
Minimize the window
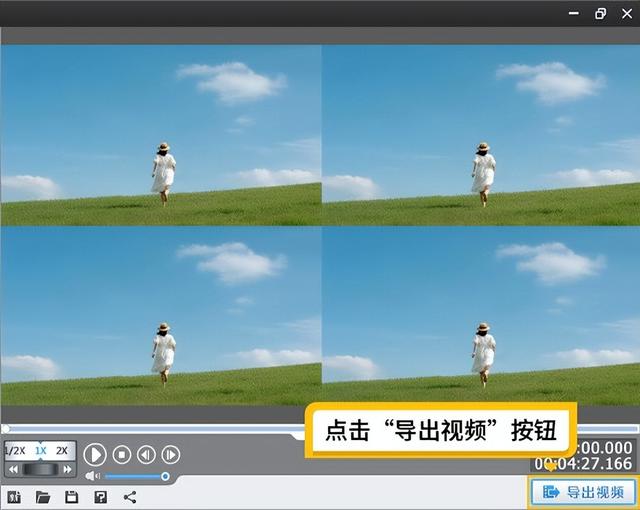point(574,13)
